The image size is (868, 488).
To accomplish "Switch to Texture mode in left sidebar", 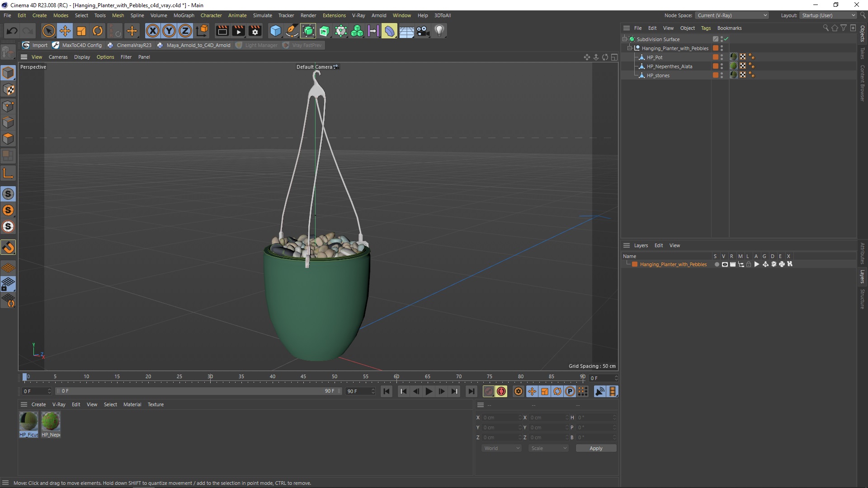I will click(x=8, y=89).
